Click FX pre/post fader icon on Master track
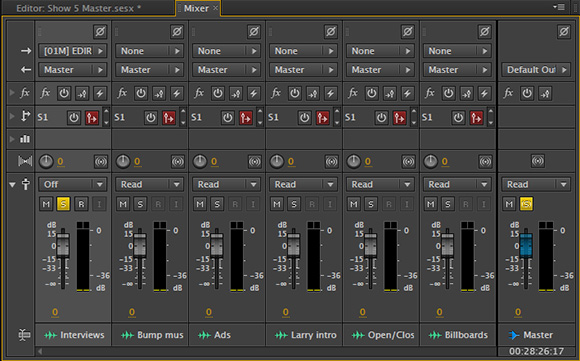580x361 pixels. [545, 93]
